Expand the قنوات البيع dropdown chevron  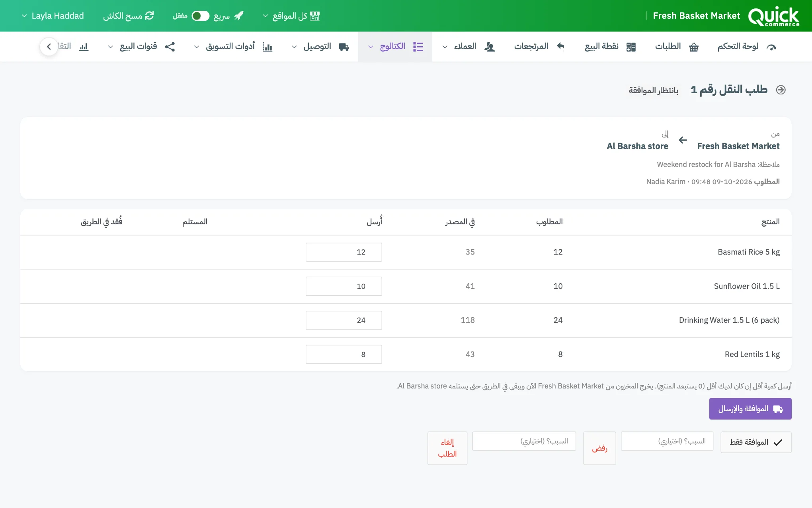111,47
